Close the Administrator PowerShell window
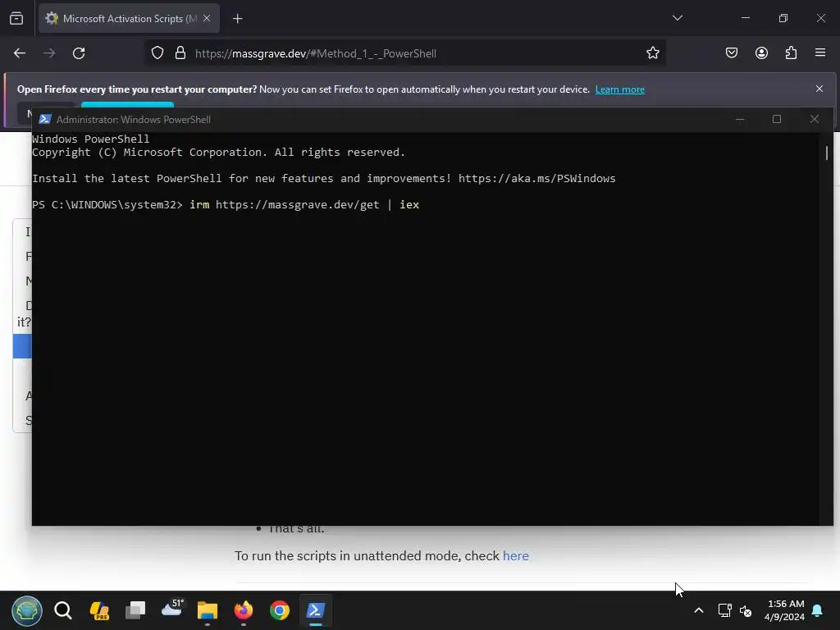 tap(815, 119)
